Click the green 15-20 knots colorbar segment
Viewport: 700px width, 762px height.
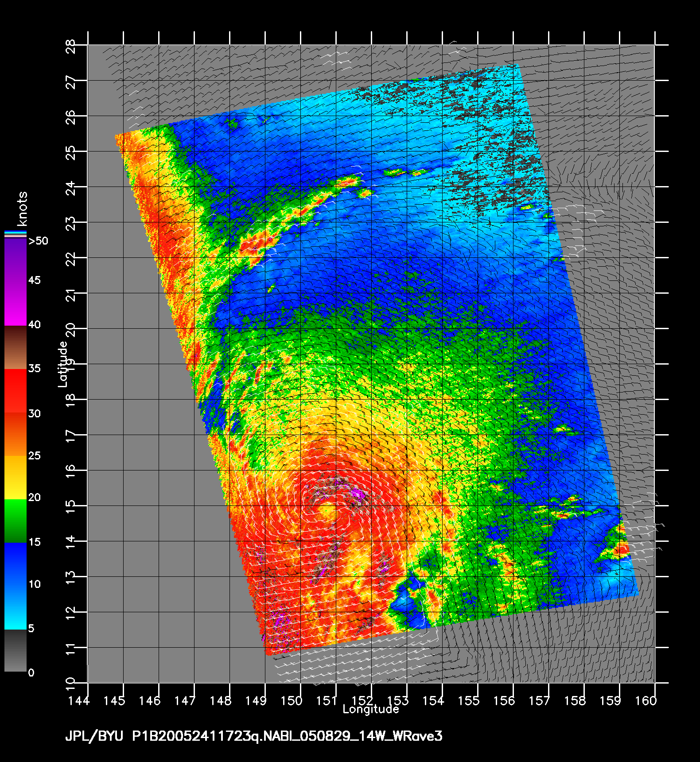click(16, 521)
